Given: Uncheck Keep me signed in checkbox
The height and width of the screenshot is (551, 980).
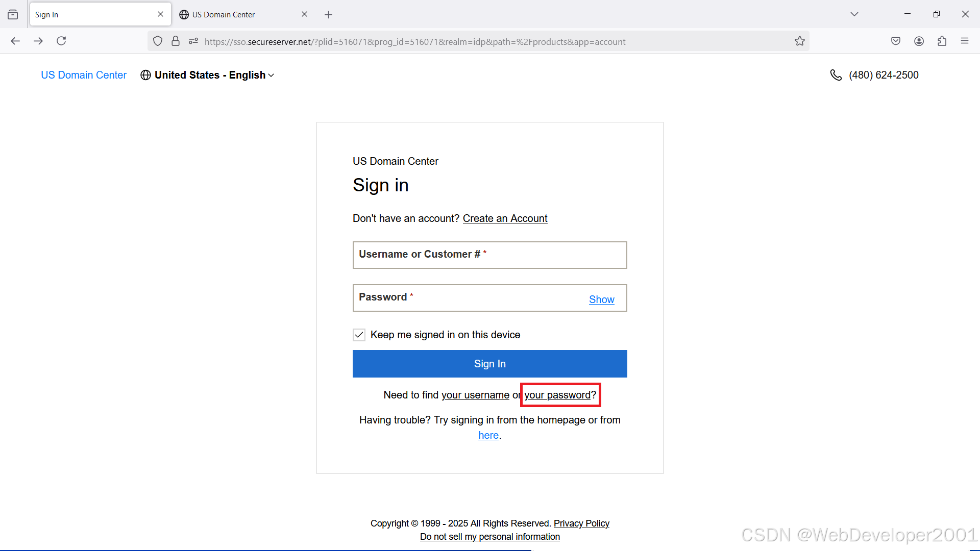Looking at the screenshot, I should (359, 335).
